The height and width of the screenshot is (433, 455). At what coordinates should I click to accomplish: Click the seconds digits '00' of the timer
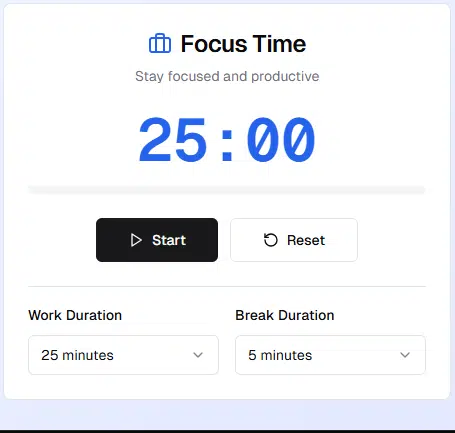(x=281, y=139)
